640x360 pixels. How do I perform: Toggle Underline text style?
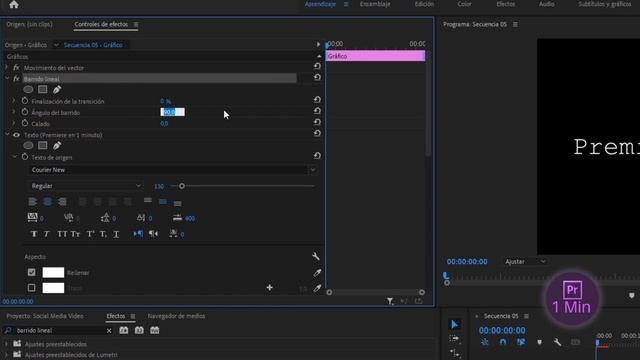[x=116, y=234]
